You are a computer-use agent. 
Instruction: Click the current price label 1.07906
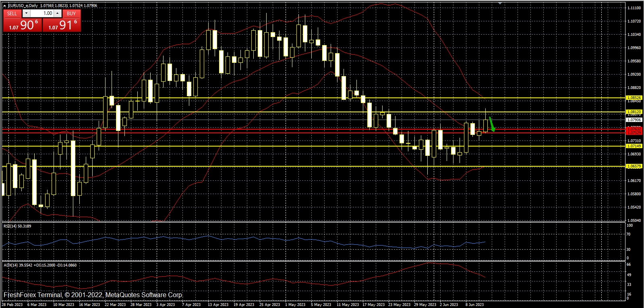(x=634, y=120)
